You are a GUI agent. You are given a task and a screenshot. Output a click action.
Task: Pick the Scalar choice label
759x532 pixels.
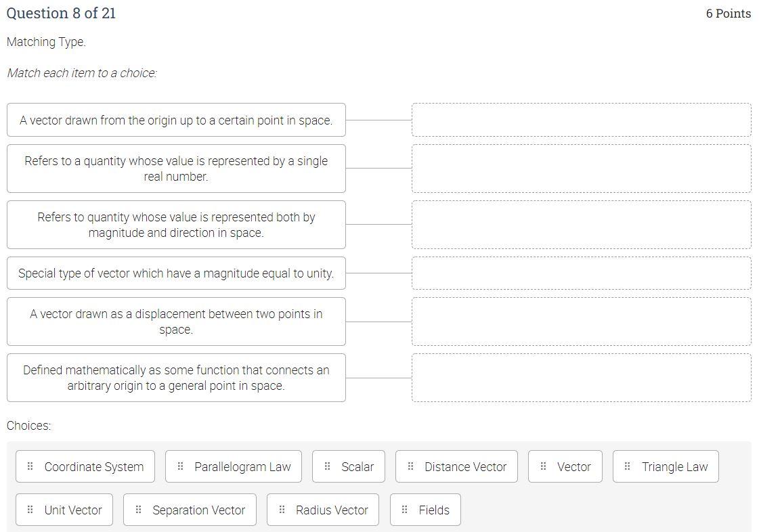pyautogui.click(x=357, y=466)
